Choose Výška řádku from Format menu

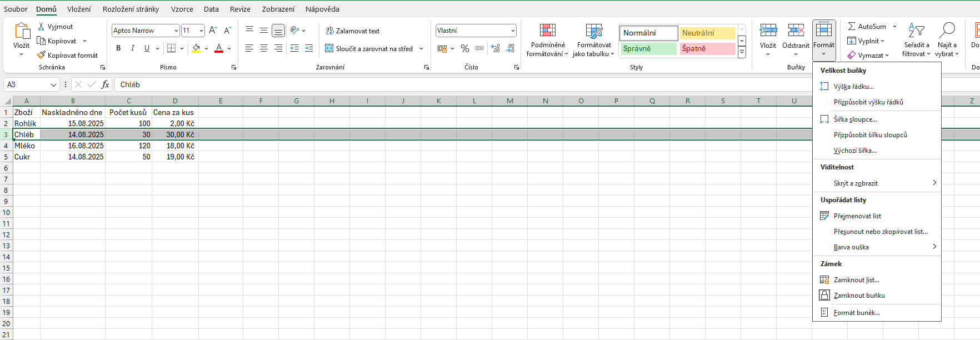tap(877, 87)
